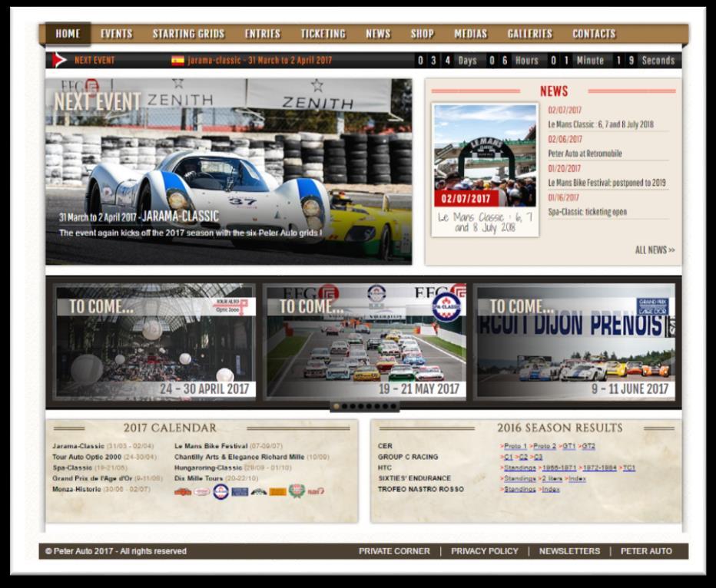Open CER Proto 1 results
The image size is (716, 588).
pyautogui.click(x=515, y=446)
